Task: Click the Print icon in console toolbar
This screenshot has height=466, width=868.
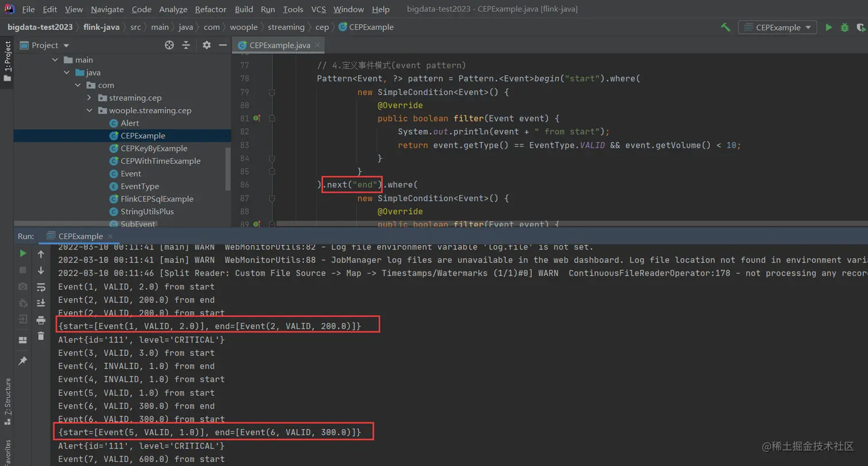Action: [x=41, y=320]
